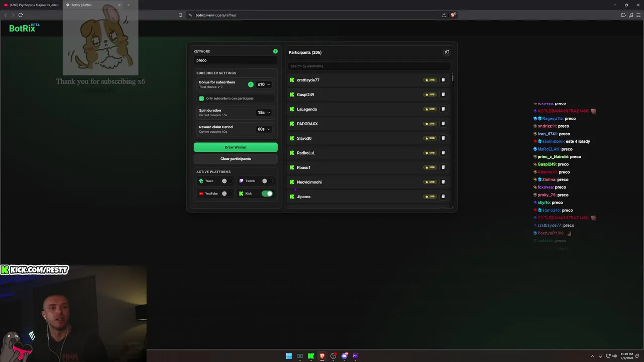Click participant name LaLegenda
Viewport: 644px width, 362px height.
pos(307,109)
